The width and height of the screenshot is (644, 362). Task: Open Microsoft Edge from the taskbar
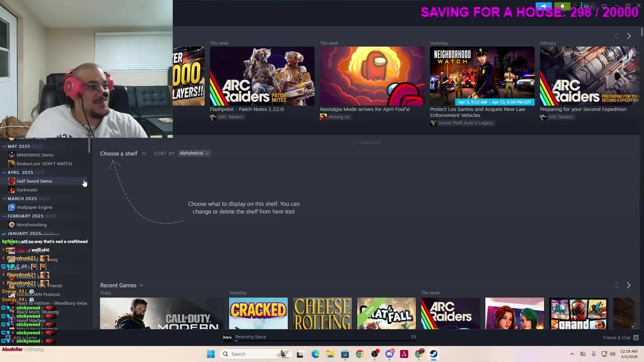pyautogui.click(x=315, y=354)
